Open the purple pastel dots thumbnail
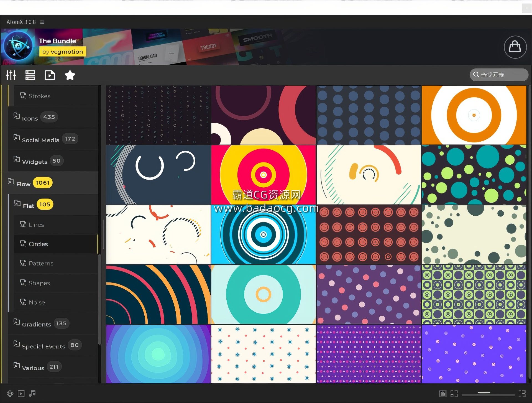 pos(369,294)
